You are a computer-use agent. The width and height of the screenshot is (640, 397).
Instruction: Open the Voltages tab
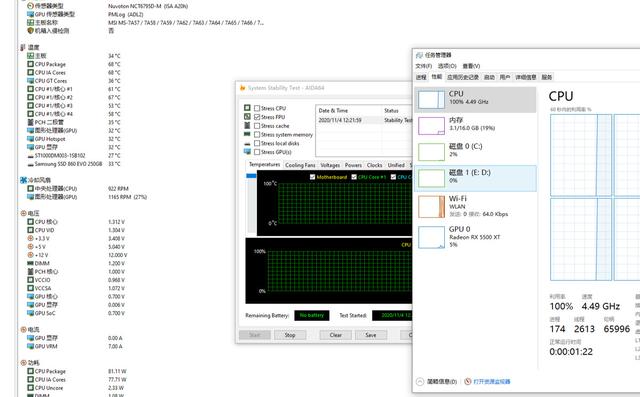tap(330, 165)
